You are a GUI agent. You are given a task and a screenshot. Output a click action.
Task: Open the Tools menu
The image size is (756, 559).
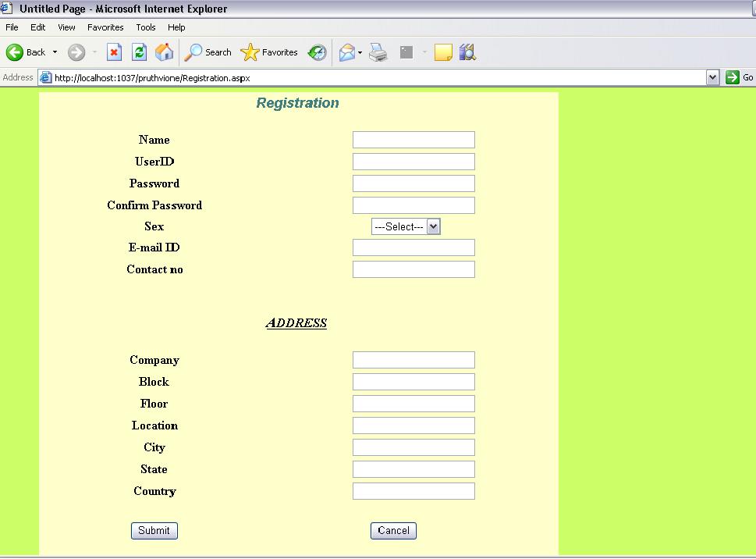[146, 27]
